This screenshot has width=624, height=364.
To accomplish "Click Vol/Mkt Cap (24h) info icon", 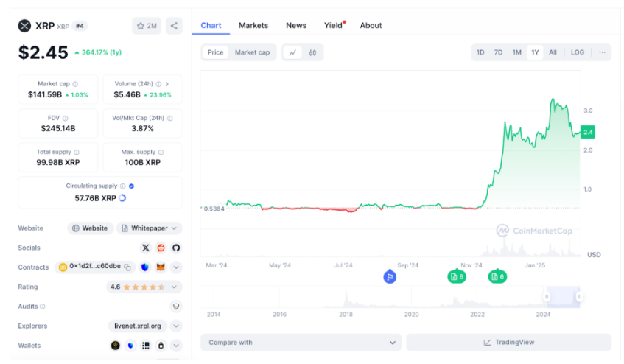I will (x=170, y=118).
